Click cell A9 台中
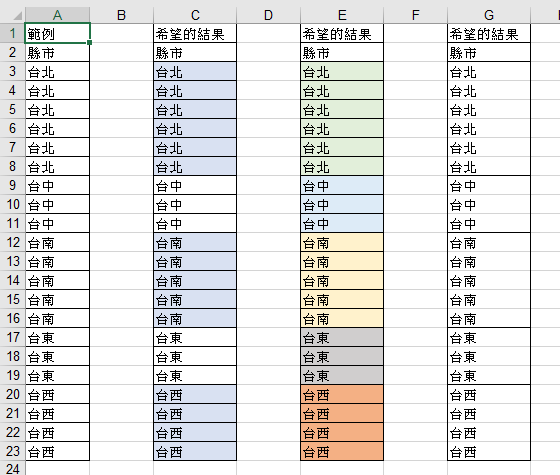The height and width of the screenshot is (475, 560). 57,185
